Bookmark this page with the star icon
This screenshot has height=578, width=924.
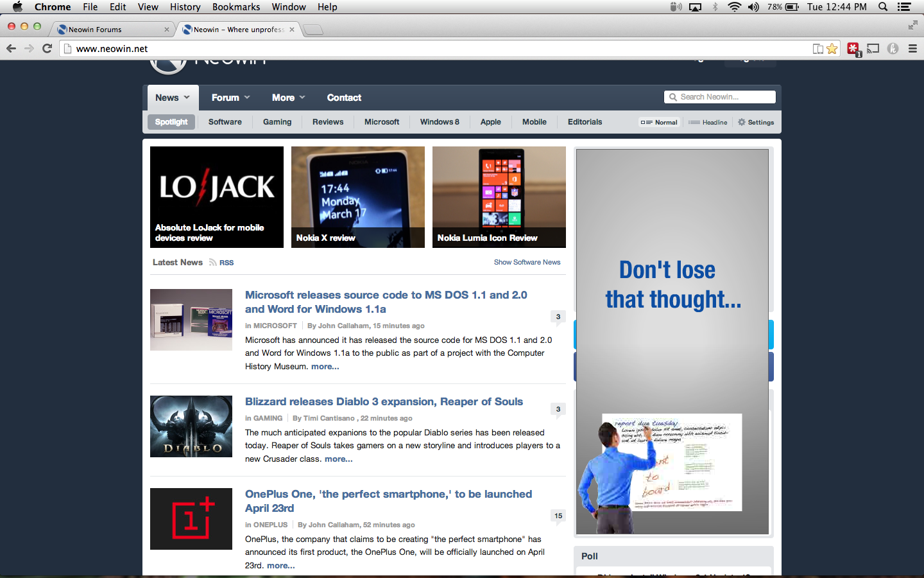tap(832, 48)
